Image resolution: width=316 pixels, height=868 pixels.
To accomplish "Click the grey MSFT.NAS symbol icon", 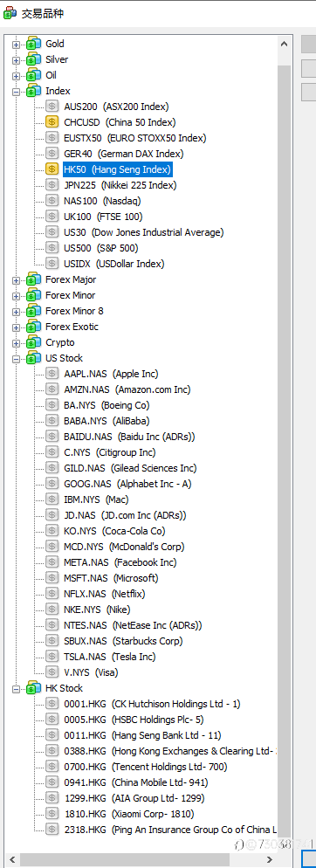I will pos(52,578).
